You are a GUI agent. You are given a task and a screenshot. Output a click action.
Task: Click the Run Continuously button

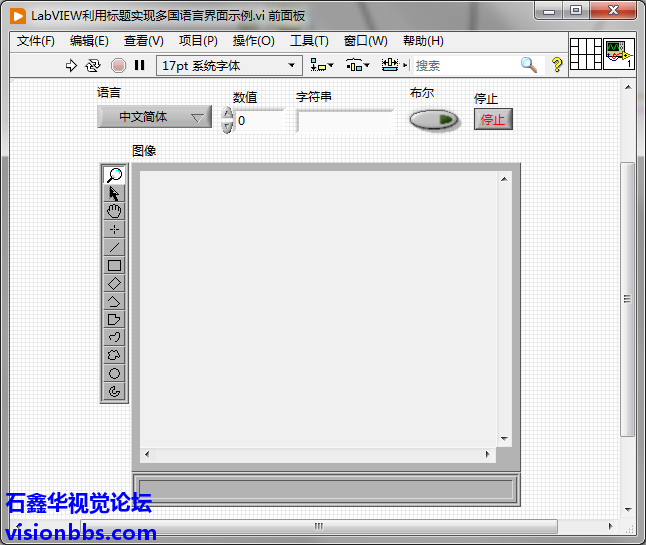pos(93,65)
